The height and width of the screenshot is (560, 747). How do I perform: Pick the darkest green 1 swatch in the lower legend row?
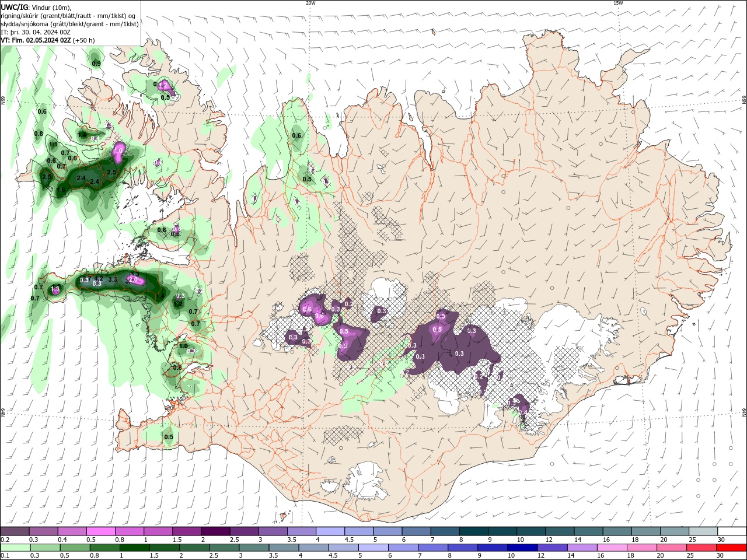coord(135,548)
